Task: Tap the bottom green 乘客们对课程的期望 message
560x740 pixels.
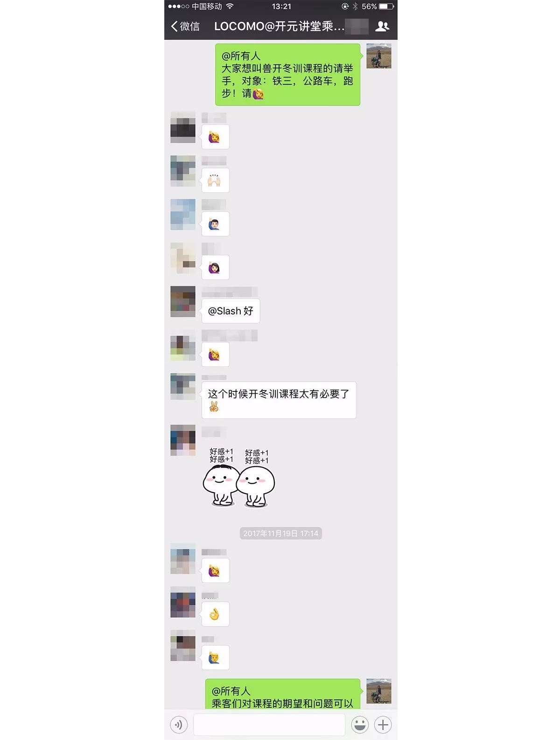Action: [283, 694]
